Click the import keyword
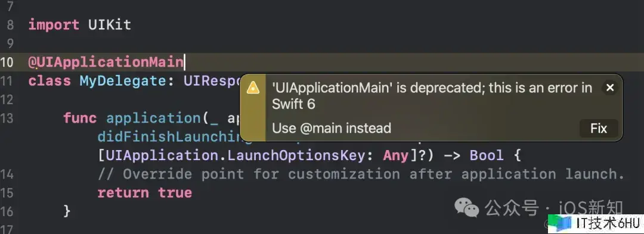The width and height of the screenshot is (644, 234). click(x=54, y=24)
